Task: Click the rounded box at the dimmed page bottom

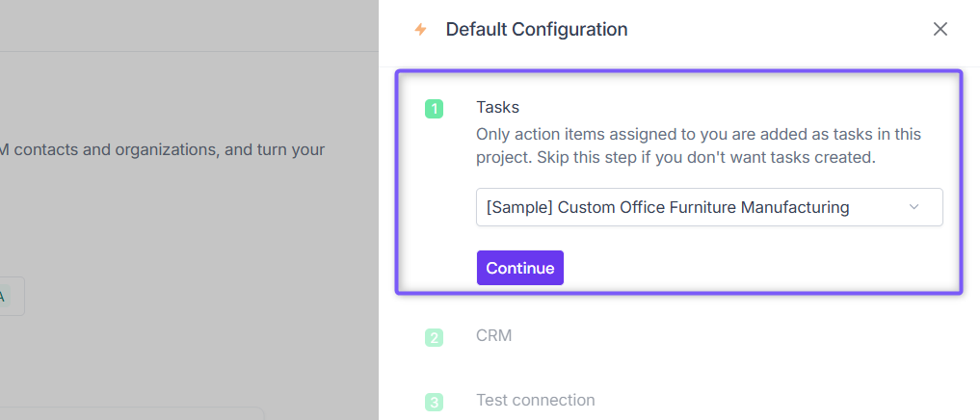Action: click(131, 414)
